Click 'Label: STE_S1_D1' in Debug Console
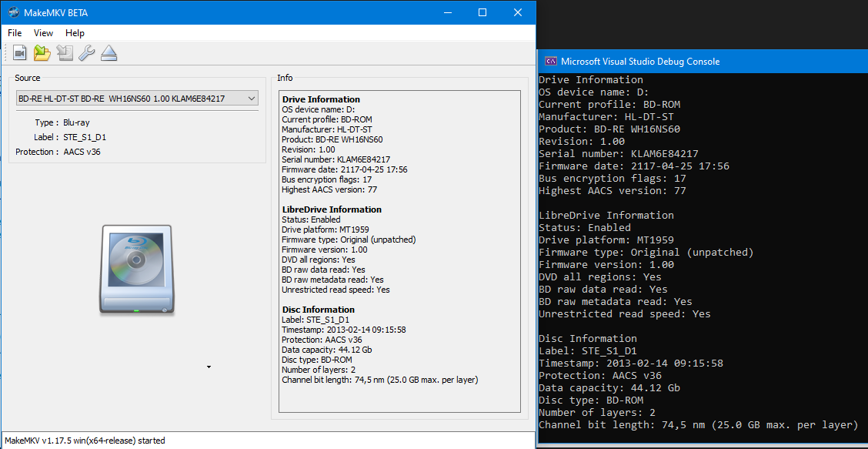Screen dimensions: 868x449 pos(587,351)
